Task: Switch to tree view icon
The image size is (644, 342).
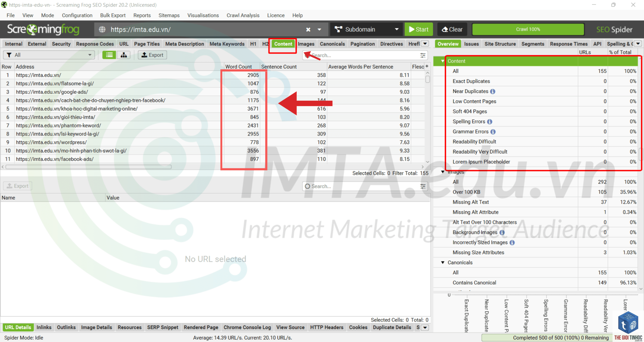Action: pos(124,55)
